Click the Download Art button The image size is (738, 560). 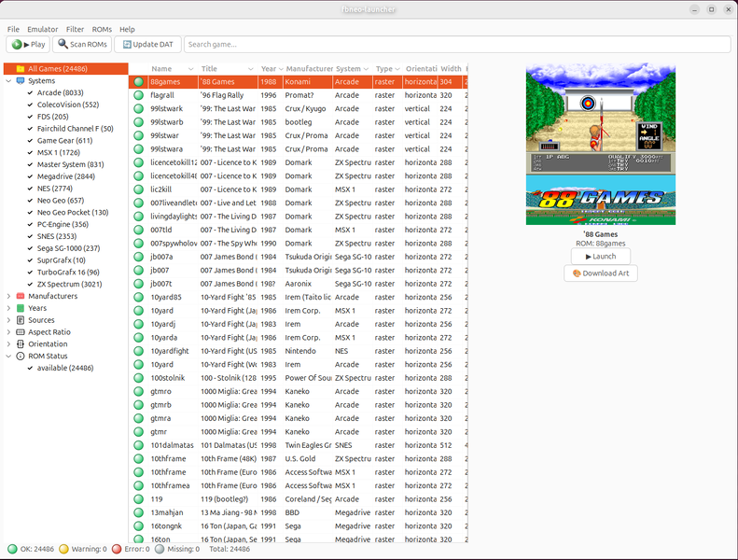click(601, 273)
